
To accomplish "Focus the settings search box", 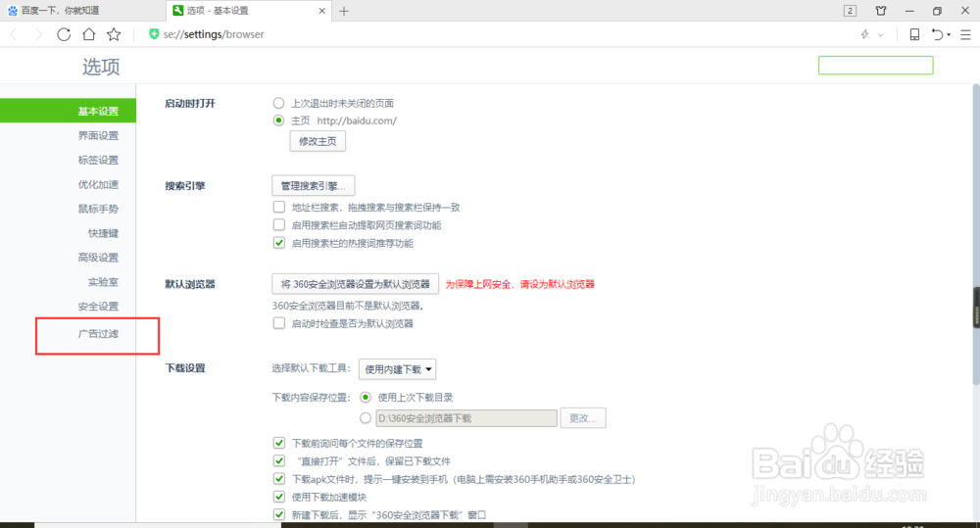I will [875, 65].
